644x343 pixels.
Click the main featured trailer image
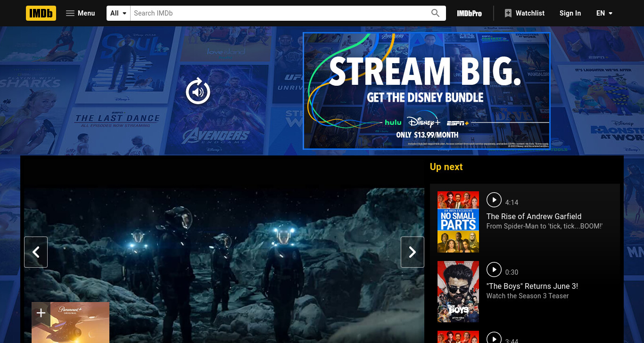[224, 266]
